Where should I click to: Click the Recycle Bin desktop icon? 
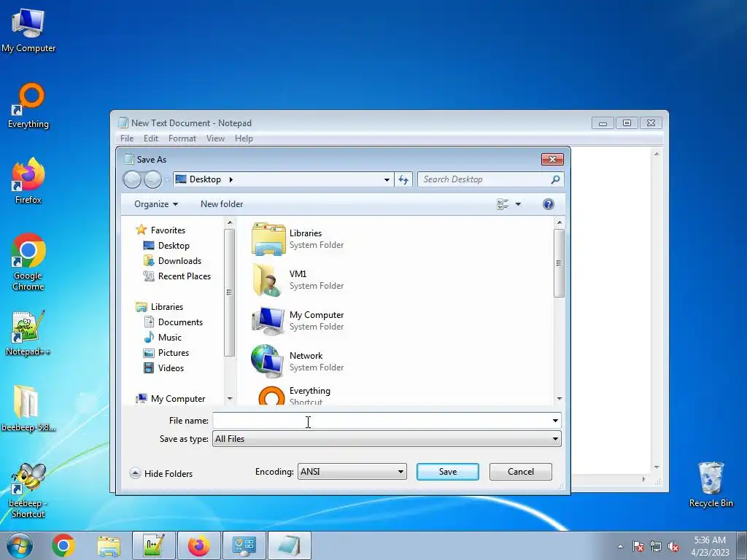point(711,484)
